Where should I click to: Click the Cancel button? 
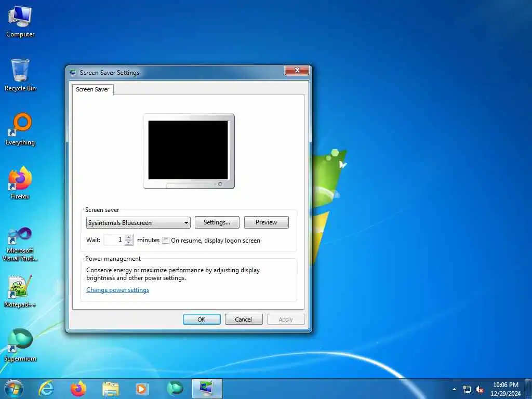pos(244,320)
